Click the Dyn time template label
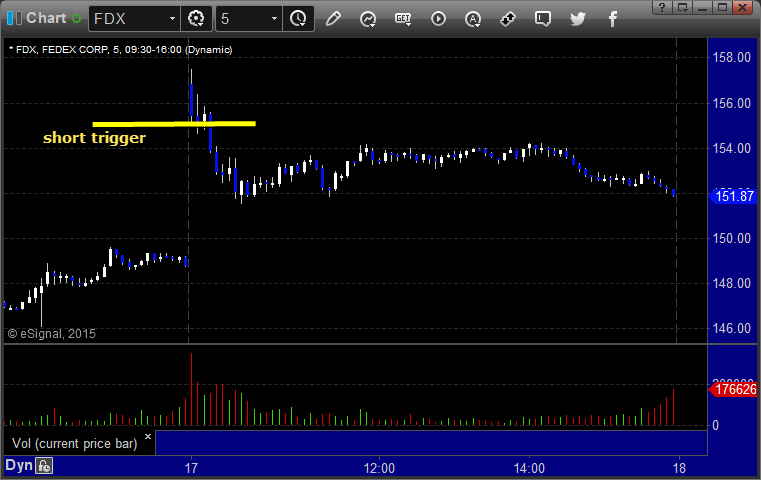Screen dimensions: 761x480 18,465
